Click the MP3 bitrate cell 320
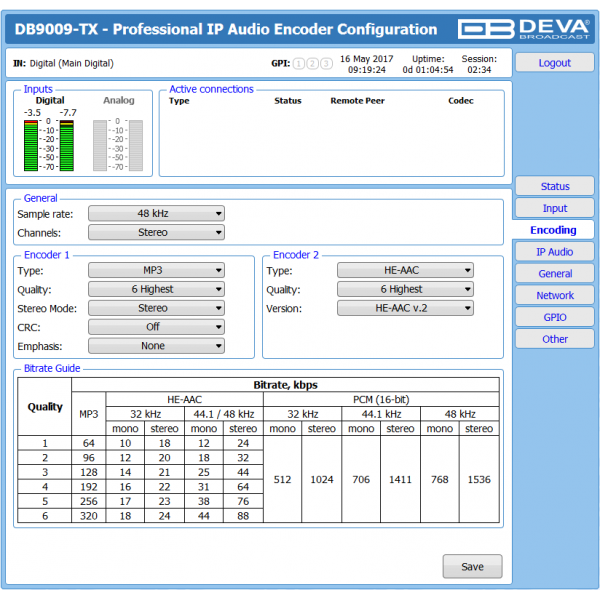 pyautogui.click(x=89, y=516)
